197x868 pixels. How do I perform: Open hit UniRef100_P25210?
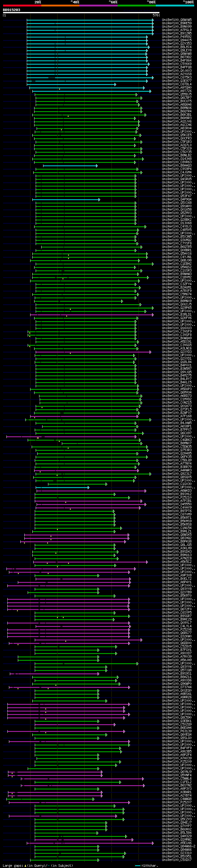coord(177,497)
